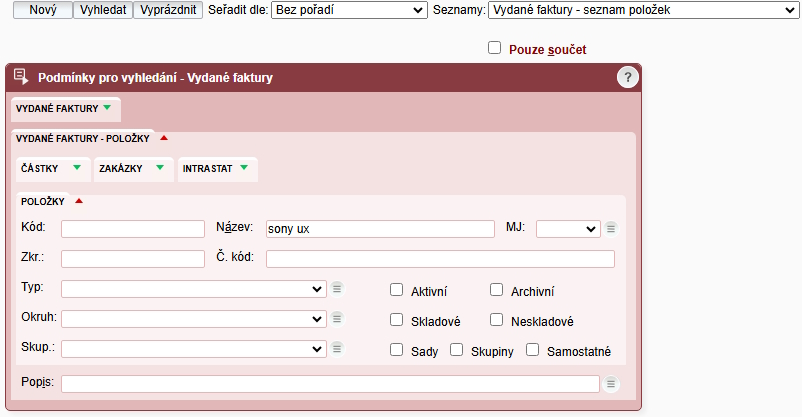802x417 pixels.
Task: Open the list icon next to Typ
Action: click(337, 289)
